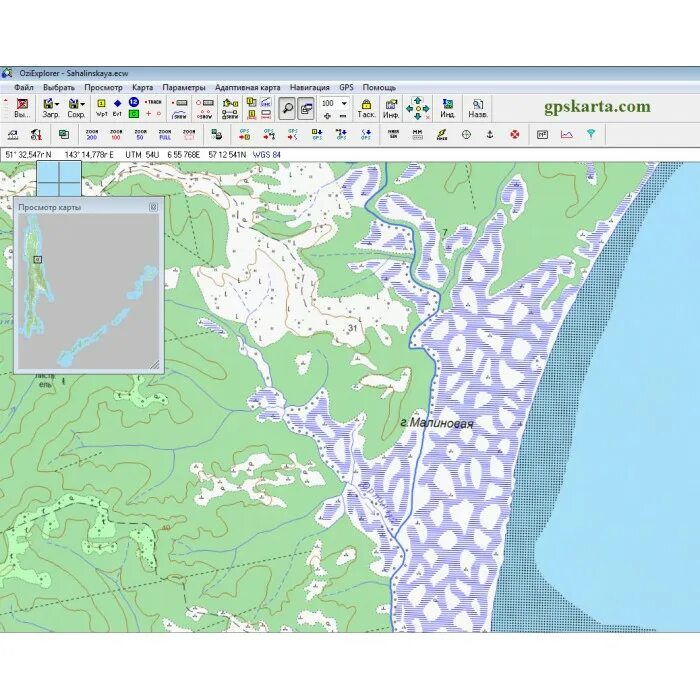Set zoom to 100 percent
700x700 pixels.
pyautogui.click(x=116, y=134)
